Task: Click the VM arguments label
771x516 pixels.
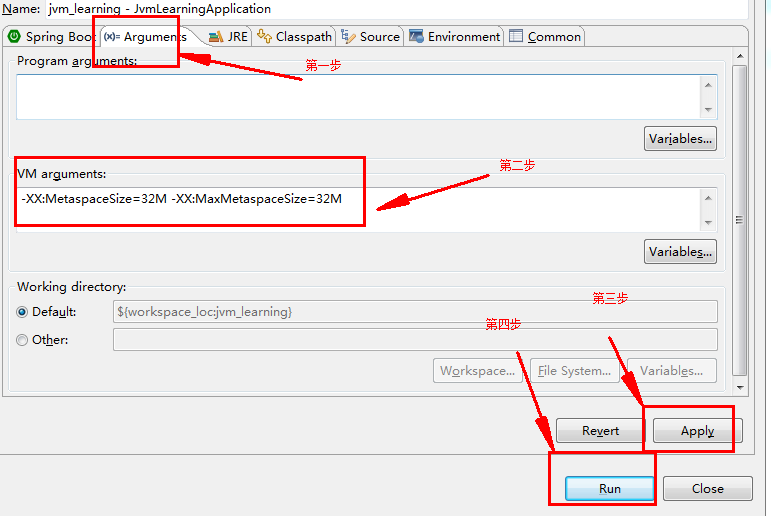Action: point(61,174)
